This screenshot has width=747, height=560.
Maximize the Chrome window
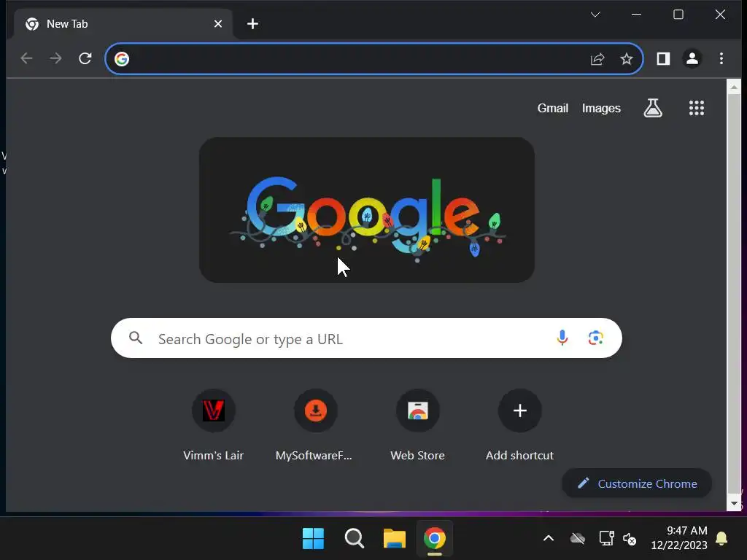pyautogui.click(x=678, y=15)
